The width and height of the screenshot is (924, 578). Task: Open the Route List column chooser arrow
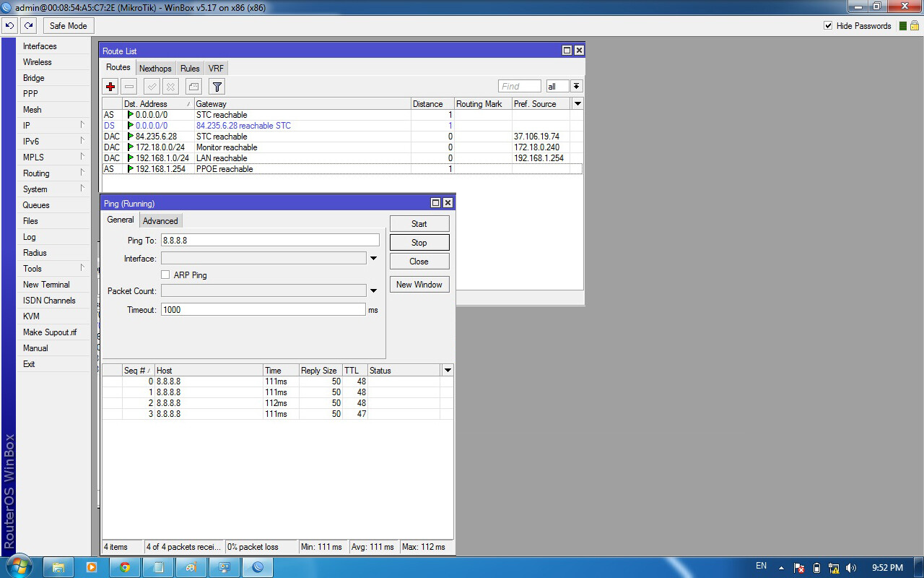pos(577,104)
